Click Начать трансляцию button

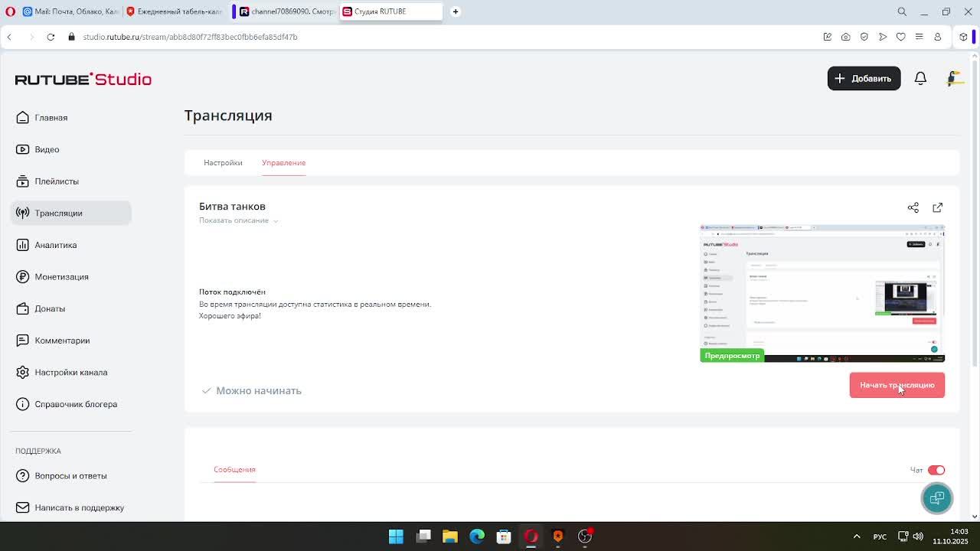tap(897, 385)
